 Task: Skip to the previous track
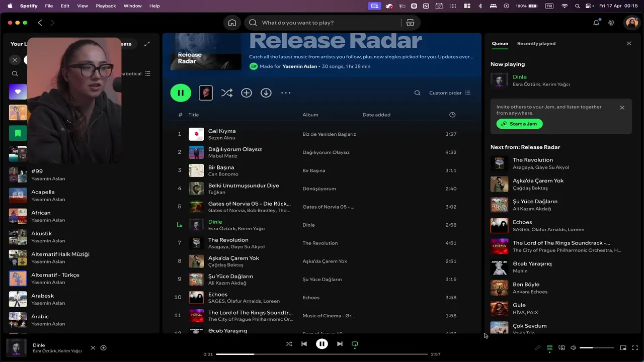coord(304,344)
